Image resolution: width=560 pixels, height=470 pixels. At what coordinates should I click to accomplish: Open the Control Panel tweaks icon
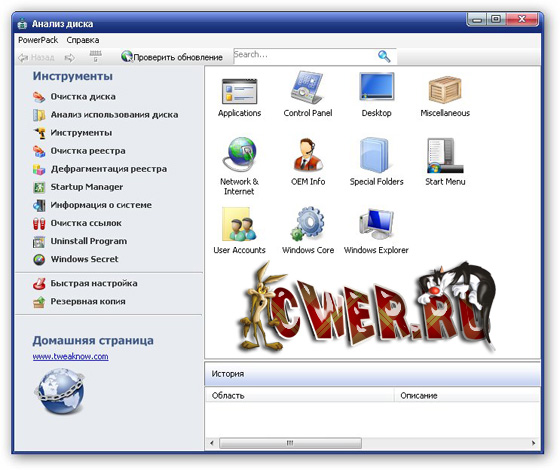pos(308,88)
